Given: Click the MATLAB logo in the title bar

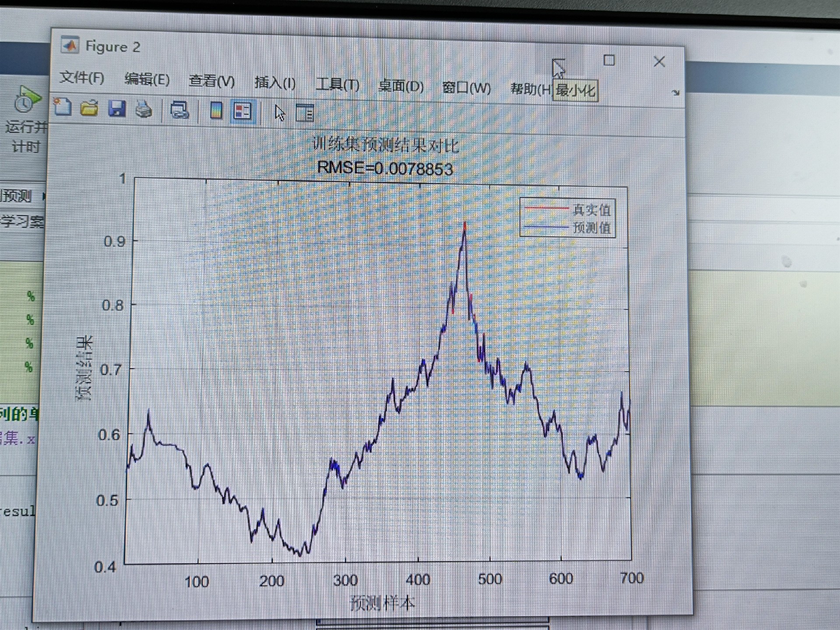Looking at the screenshot, I should pyautogui.click(x=70, y=45).
